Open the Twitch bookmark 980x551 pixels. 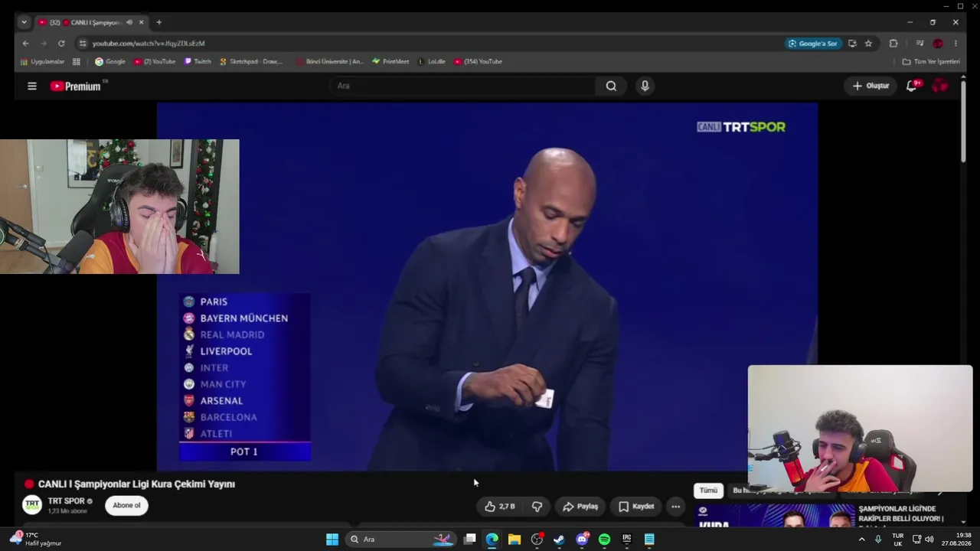[198, 61]
